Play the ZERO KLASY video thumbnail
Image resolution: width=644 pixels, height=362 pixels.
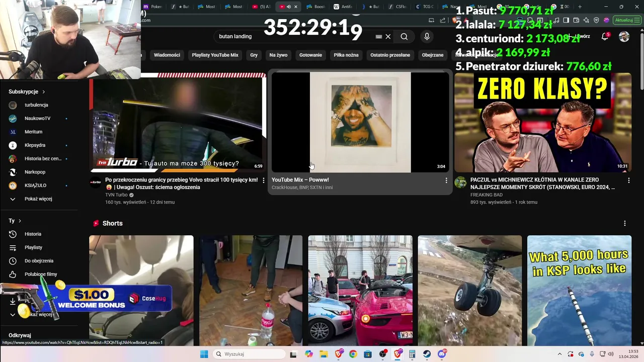542,122
